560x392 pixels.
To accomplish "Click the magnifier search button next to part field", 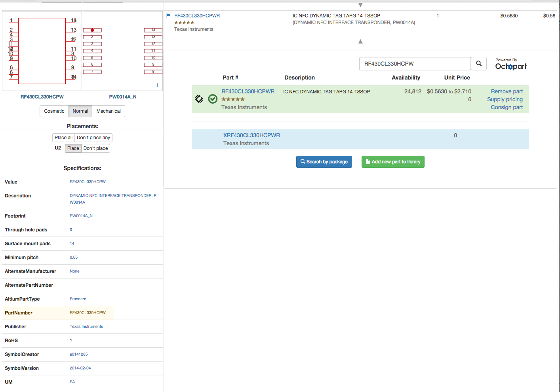I will 479,64.
